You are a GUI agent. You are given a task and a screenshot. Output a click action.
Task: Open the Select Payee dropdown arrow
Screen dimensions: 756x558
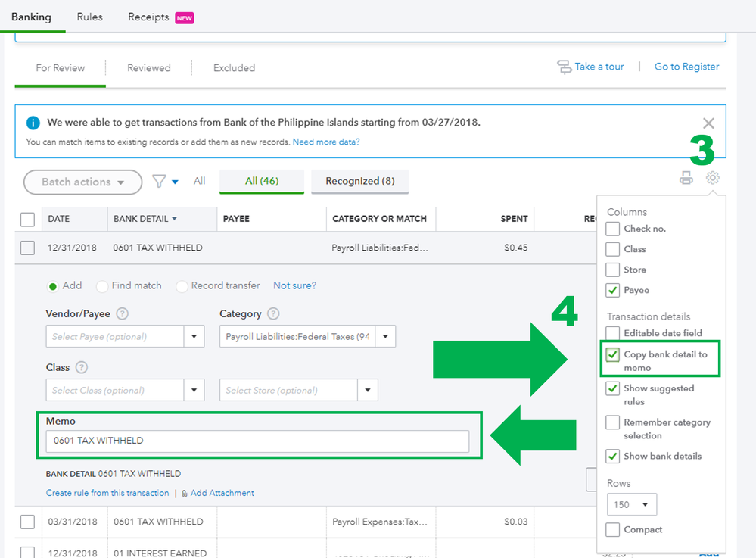click(194, 337)
